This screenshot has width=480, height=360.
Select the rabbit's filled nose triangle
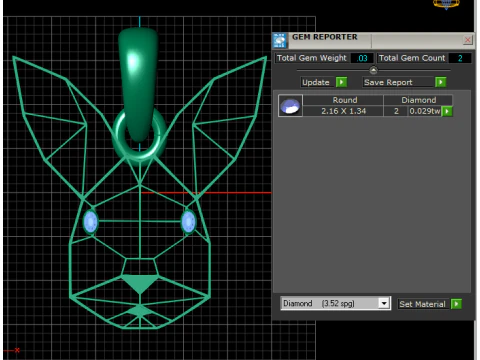(140, 283)
